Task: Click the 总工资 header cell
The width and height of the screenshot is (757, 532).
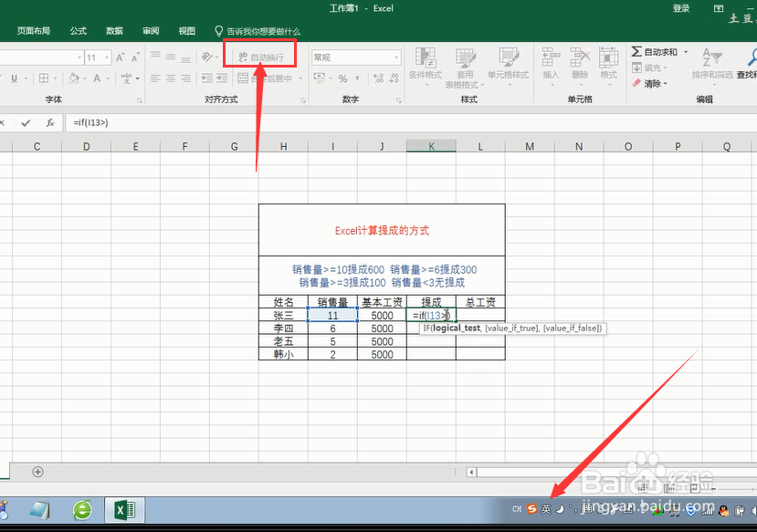Action: coord(480,302)
